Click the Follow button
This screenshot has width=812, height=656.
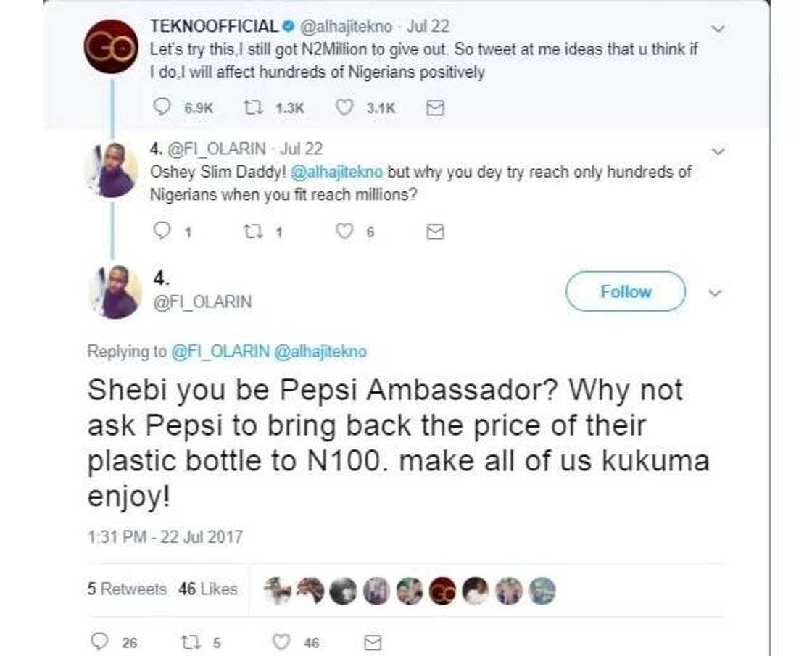(x=625, y=292)
